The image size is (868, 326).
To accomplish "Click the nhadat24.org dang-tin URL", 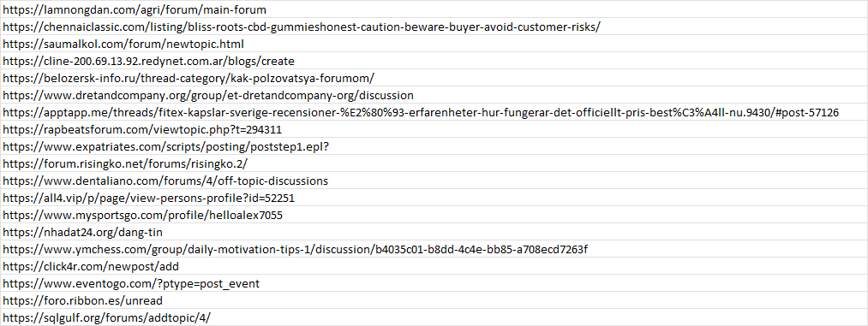I will point(82,232).
